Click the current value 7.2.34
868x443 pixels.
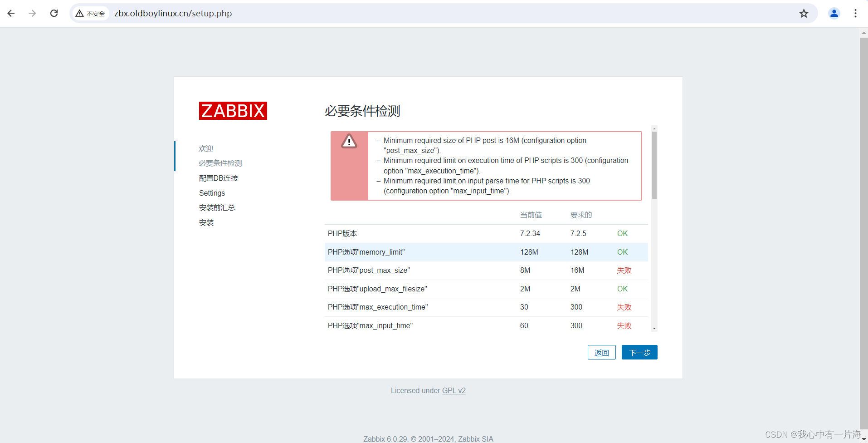coord(530,233)
